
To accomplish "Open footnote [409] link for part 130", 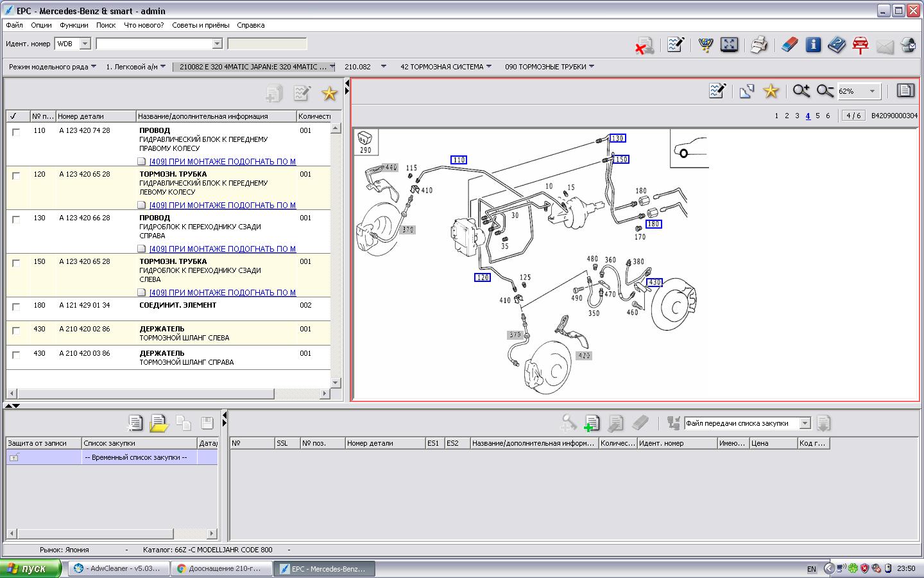I will tap(223, 249).
